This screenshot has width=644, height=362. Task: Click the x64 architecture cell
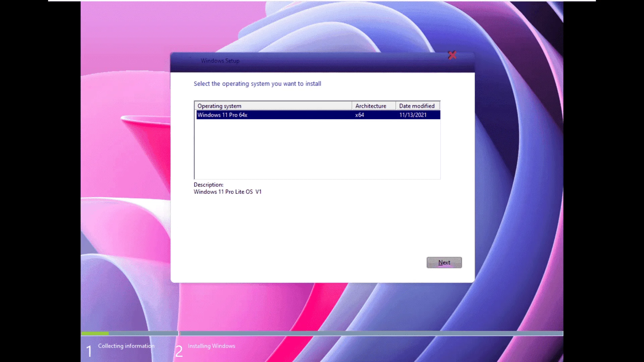tap(360, 115)
